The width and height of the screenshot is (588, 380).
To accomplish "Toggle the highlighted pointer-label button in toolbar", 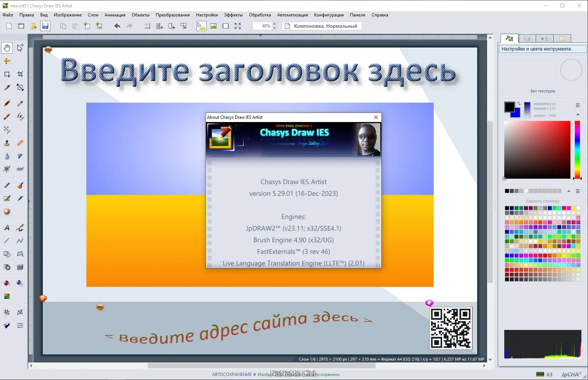I will click(201, 26).
